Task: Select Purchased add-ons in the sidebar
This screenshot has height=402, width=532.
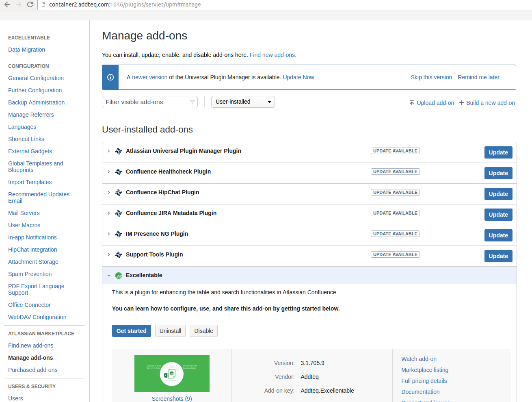Action: (x=33, y=370)
